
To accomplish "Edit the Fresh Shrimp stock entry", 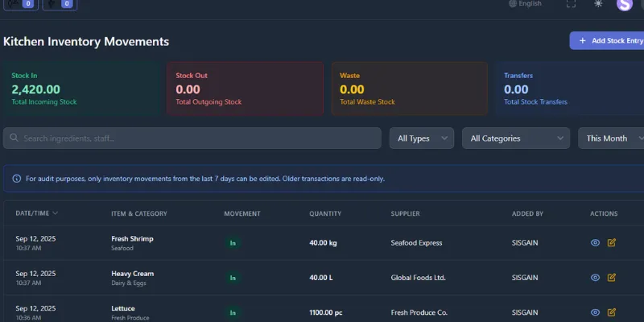I will tap(612, 242).
